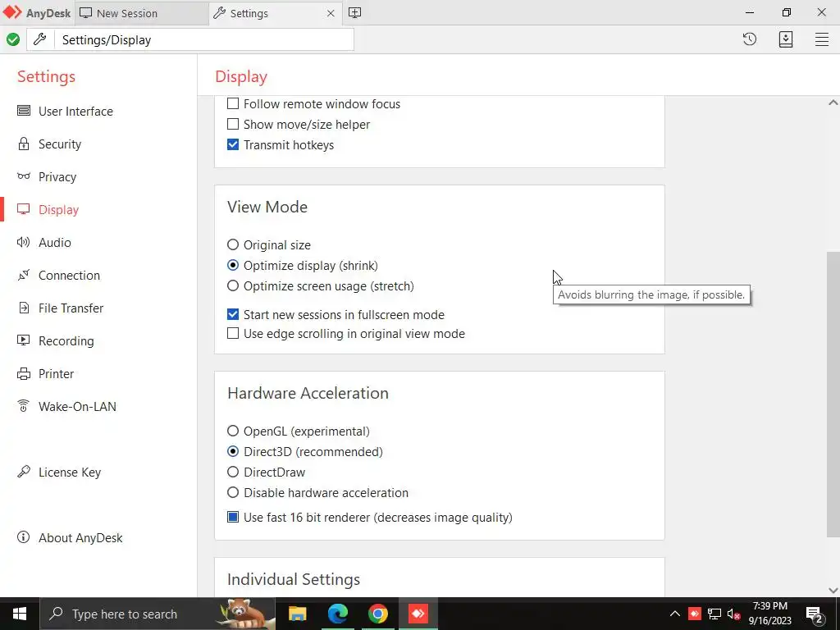This screenshot has width=840, height=630.
Task: Open File Transfer settings page
Action: click(71, 308)
